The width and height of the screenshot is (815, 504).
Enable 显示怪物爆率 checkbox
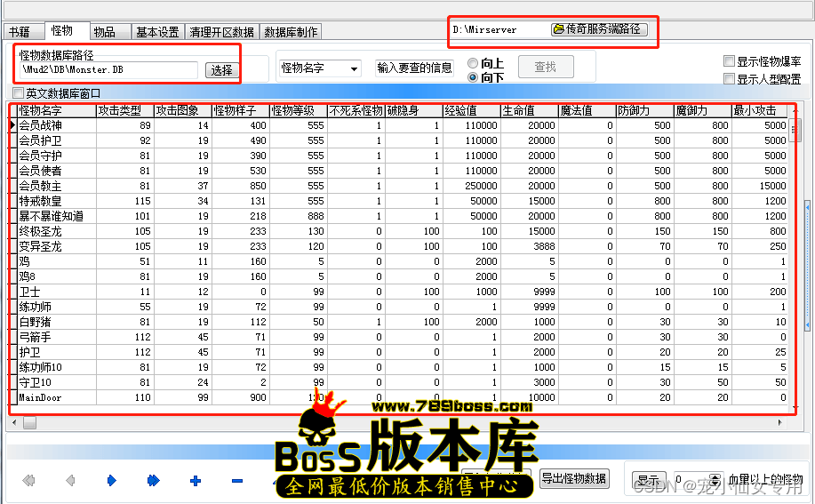point(729,62)
